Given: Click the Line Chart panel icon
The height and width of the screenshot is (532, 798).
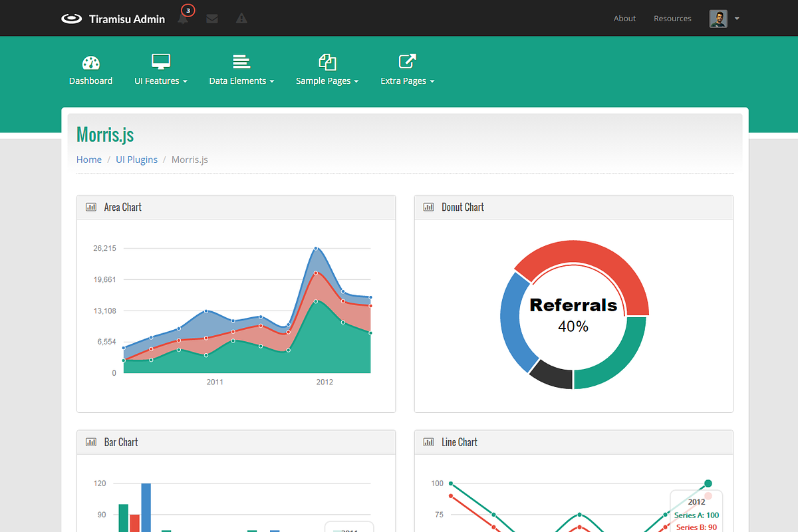Looking at the screenshot, I should pyautogui.click(x=429, y=442).
